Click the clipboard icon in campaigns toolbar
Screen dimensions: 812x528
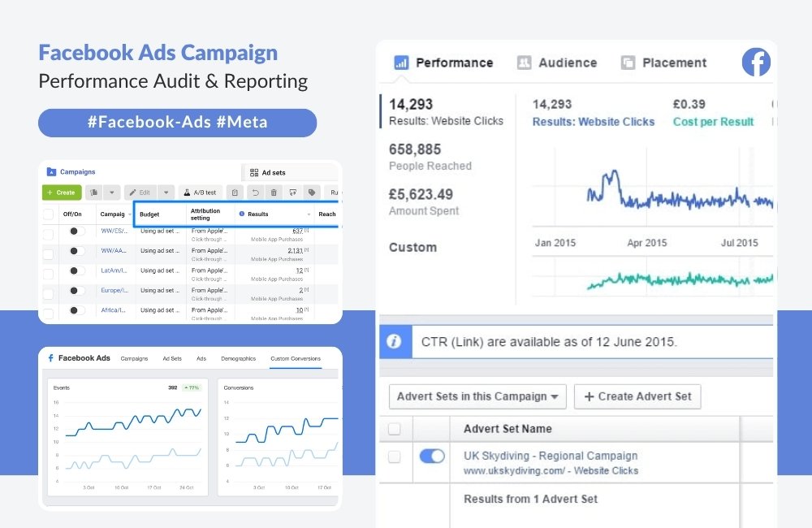tap(235, 193)
